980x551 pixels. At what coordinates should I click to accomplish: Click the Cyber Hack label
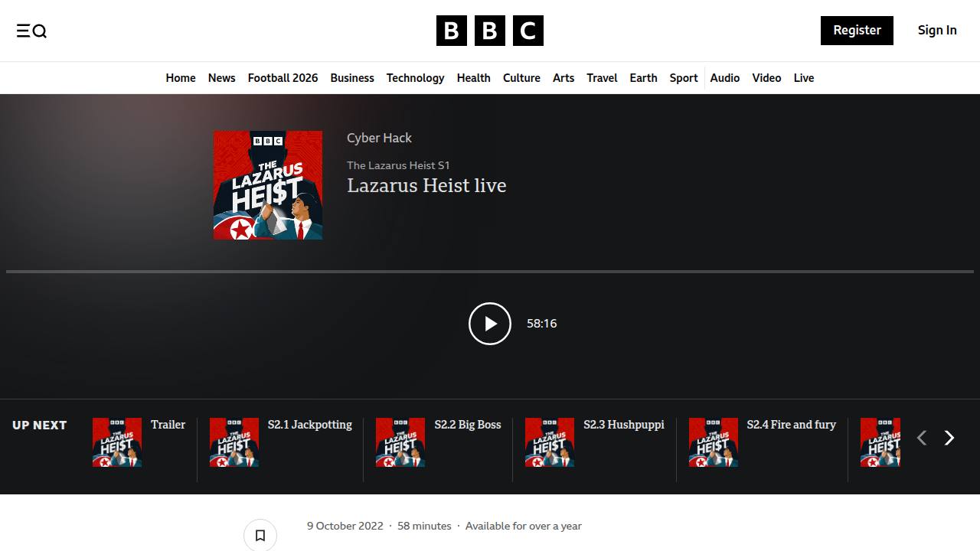(379, 138)
